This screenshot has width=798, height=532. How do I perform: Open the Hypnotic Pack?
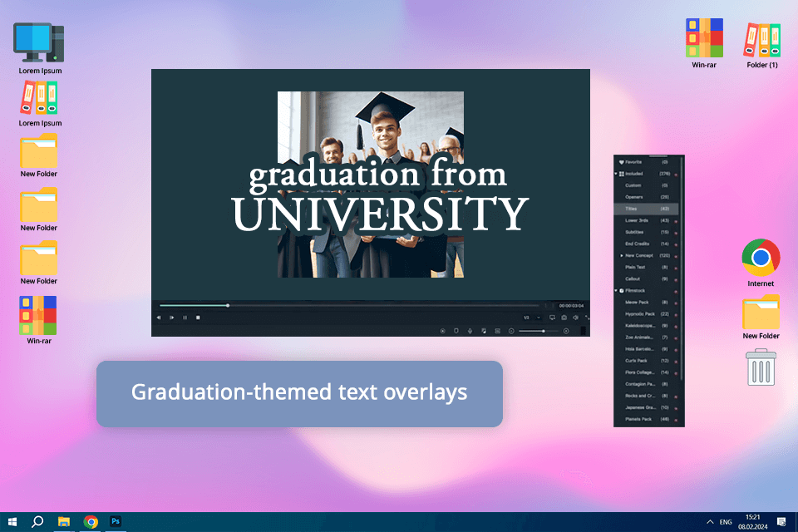pos(647,314)
